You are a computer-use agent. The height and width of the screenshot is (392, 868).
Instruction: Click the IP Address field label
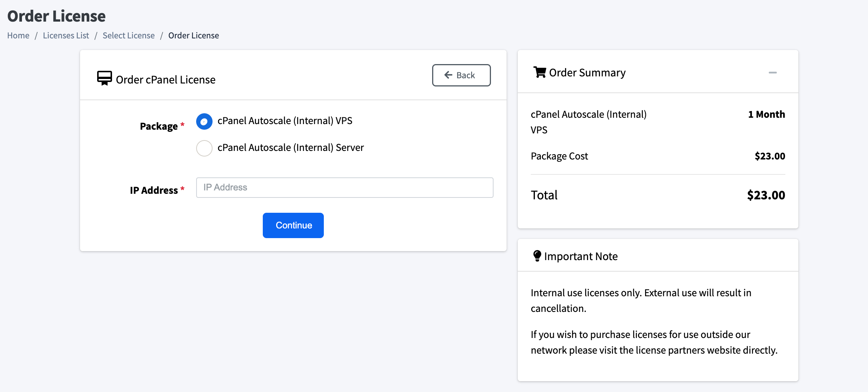coord(154,190)
